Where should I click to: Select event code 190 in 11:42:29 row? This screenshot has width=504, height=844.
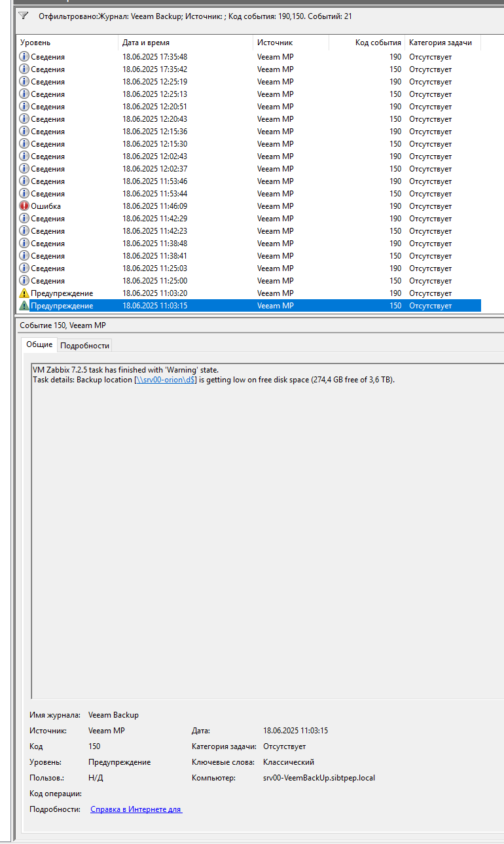click(x=395, y=219)
